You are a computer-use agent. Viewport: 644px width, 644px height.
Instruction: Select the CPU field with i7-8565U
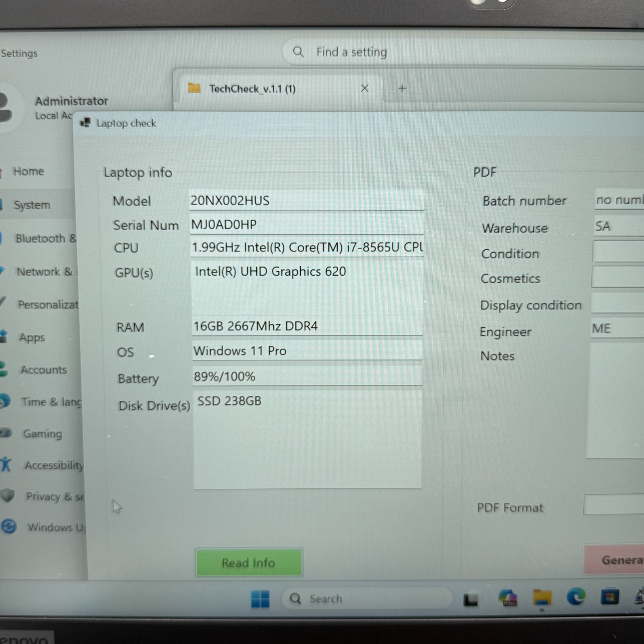point(307,247)
